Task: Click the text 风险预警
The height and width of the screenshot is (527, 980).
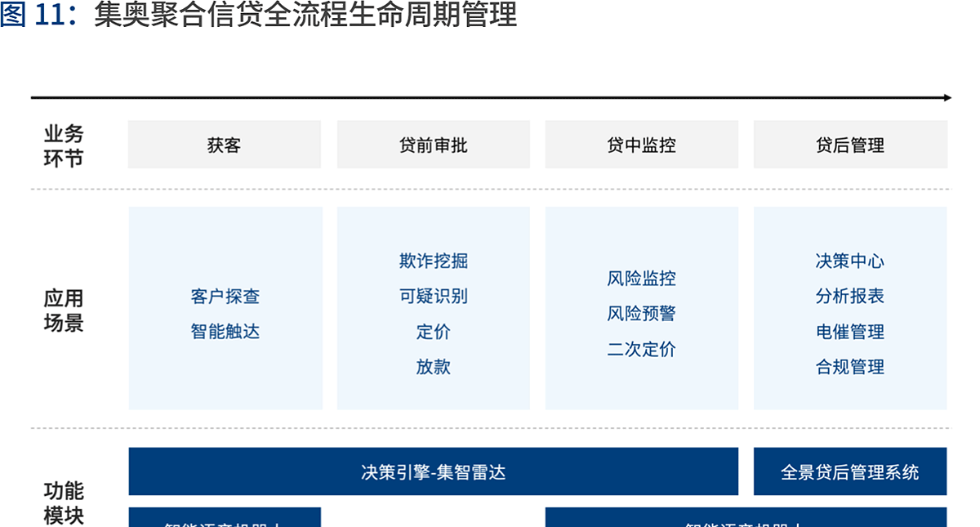Action: pyautogui.click(x=642, y=314)
